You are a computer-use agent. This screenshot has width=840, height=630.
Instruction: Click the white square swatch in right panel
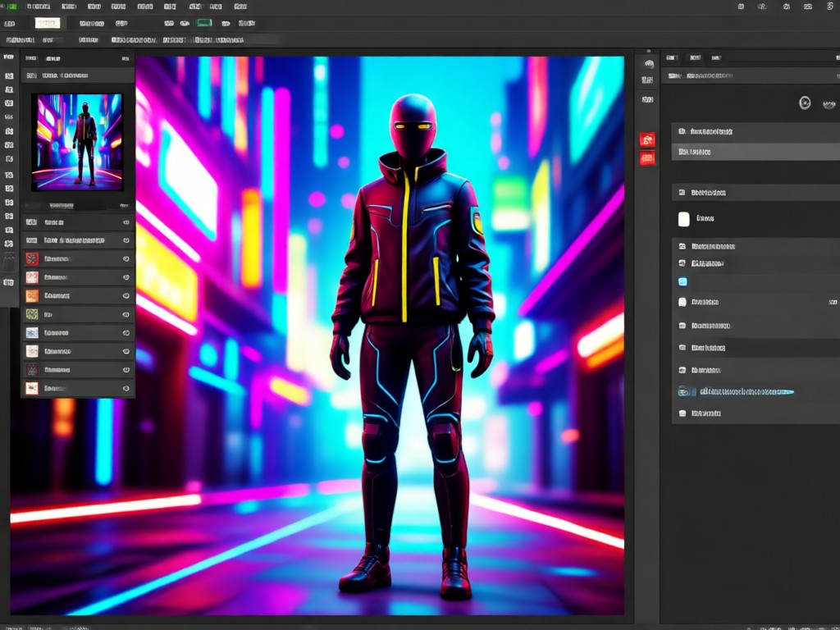pos(683,218)
